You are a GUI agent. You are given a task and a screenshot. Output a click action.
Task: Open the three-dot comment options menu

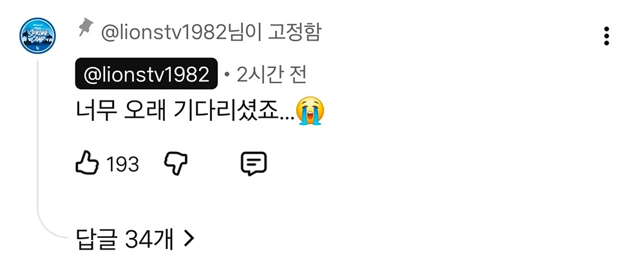click(x=606, y=36)
